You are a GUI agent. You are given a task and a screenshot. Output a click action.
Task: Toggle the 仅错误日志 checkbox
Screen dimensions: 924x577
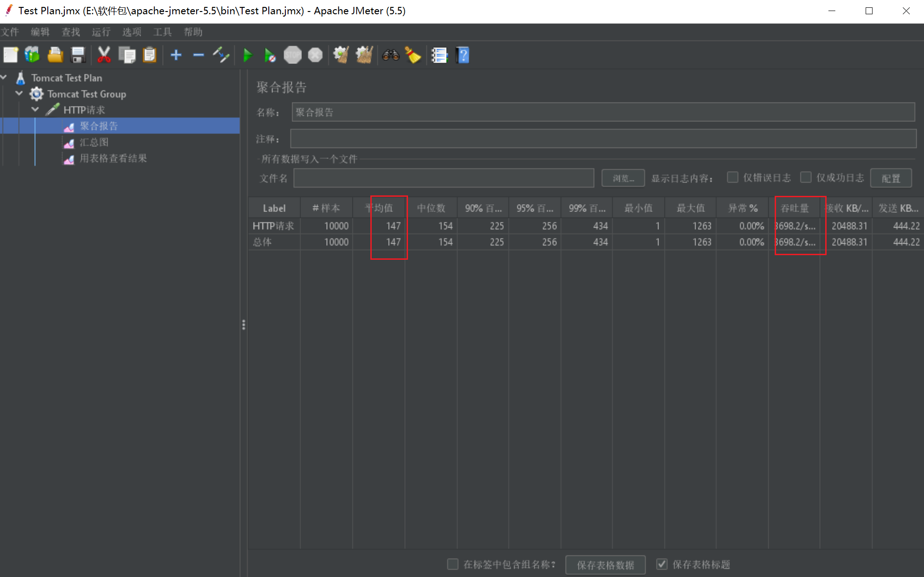click(x=733, y=177)
